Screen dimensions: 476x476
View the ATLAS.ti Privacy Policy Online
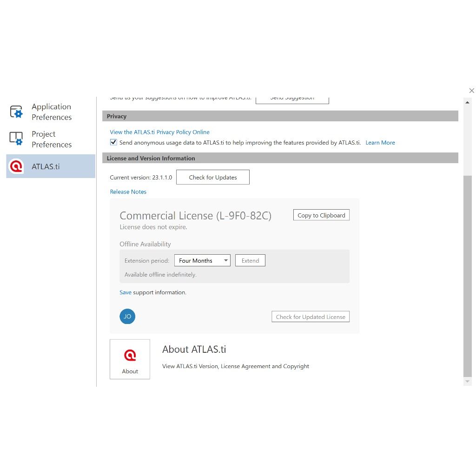tap(159, 132)
